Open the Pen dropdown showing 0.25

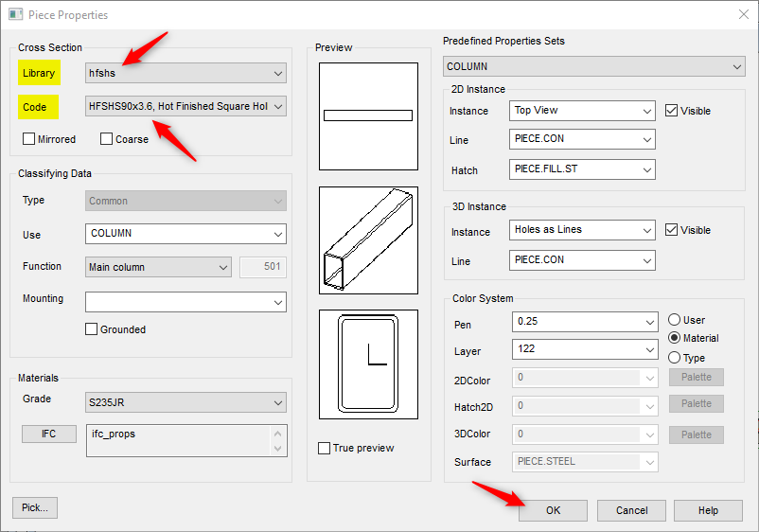point(584,322)
